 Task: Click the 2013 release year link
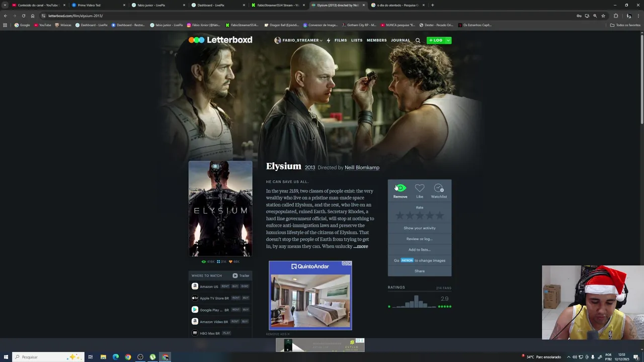tap(310, 167)
